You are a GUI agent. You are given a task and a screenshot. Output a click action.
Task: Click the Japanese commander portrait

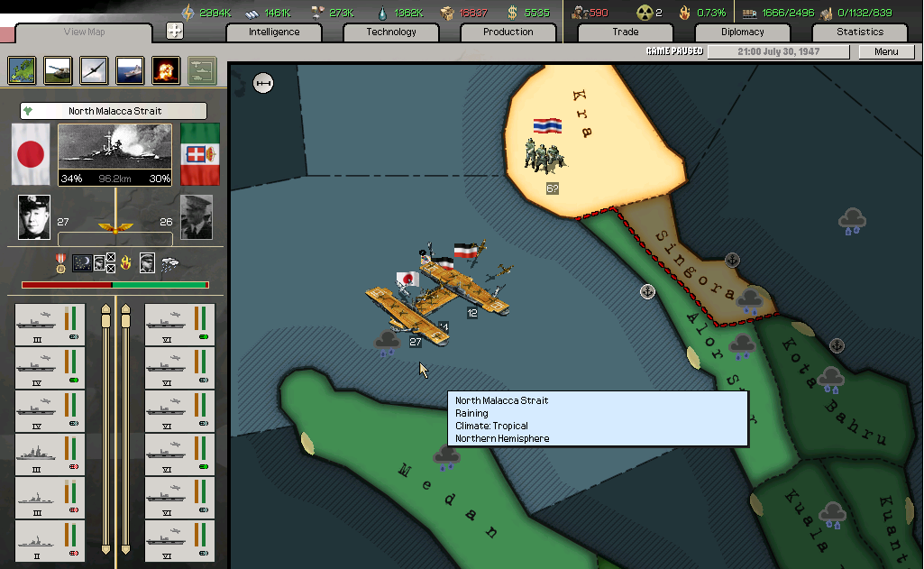tap(34, 217)
